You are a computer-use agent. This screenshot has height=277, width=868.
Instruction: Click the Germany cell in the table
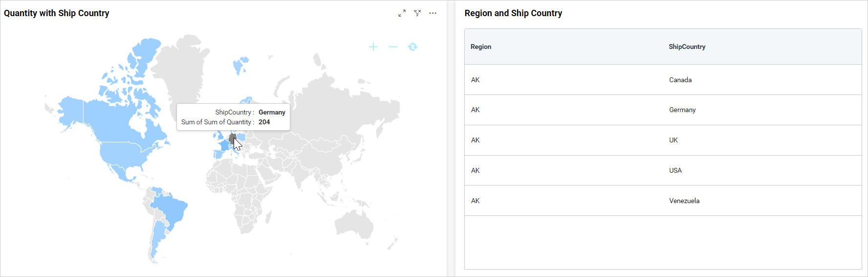(x=682, y=110)
